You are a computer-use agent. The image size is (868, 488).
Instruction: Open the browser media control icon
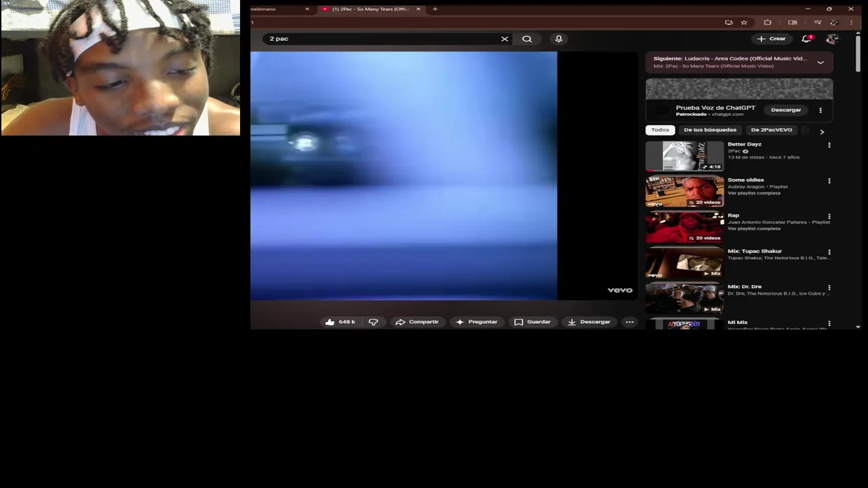pos(818,22)
